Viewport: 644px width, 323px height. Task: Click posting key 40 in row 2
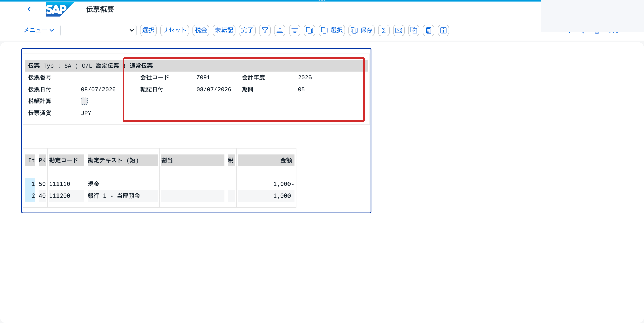tap(42, 196)
